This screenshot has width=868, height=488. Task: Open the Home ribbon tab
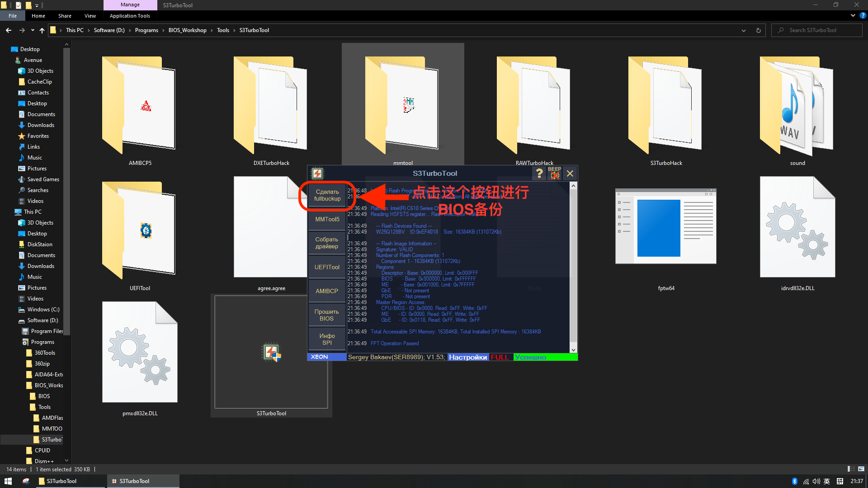(x=38, y=16)
